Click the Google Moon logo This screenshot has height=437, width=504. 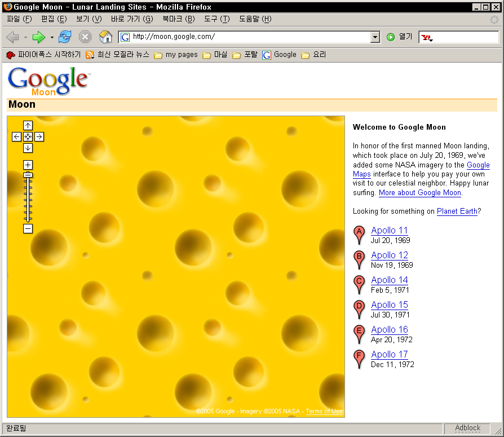(49, 81)
